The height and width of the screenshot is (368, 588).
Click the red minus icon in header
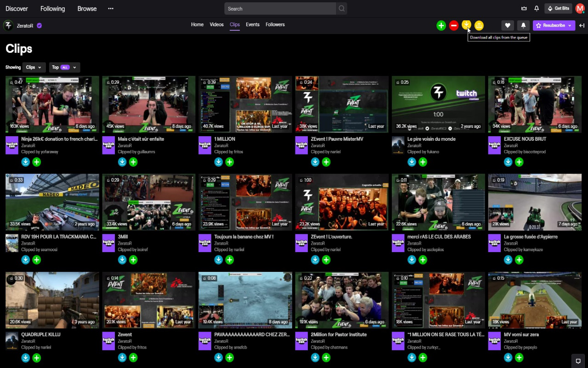[x=454, y=26]
